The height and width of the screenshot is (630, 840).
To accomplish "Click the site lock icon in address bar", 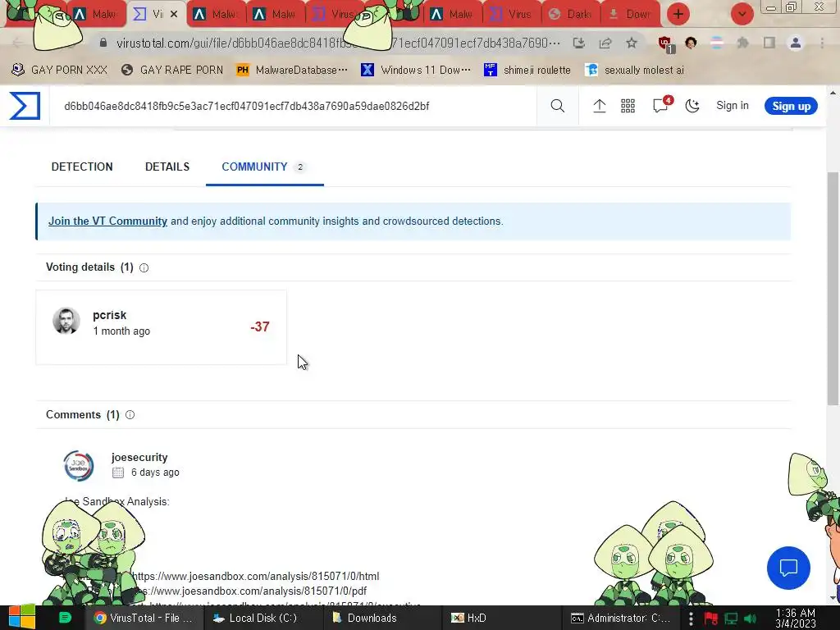I will [x=103, y=43].
